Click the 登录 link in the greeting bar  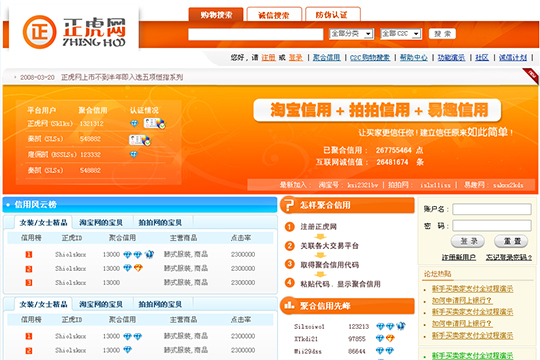[x=295, y=58]
